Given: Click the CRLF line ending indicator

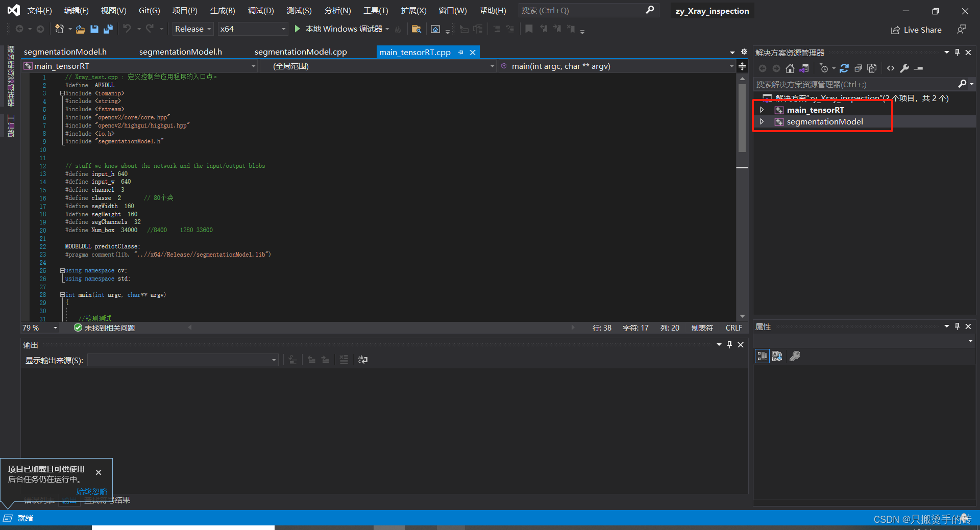Looking at the screenshot, I should [x=734, y=328].
